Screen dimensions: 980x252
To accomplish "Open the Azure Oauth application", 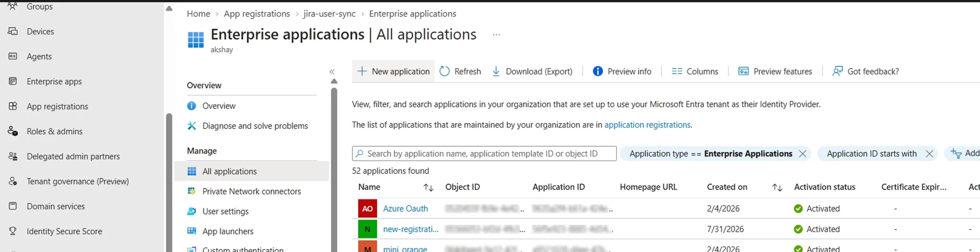I will (x=405, y=209).
